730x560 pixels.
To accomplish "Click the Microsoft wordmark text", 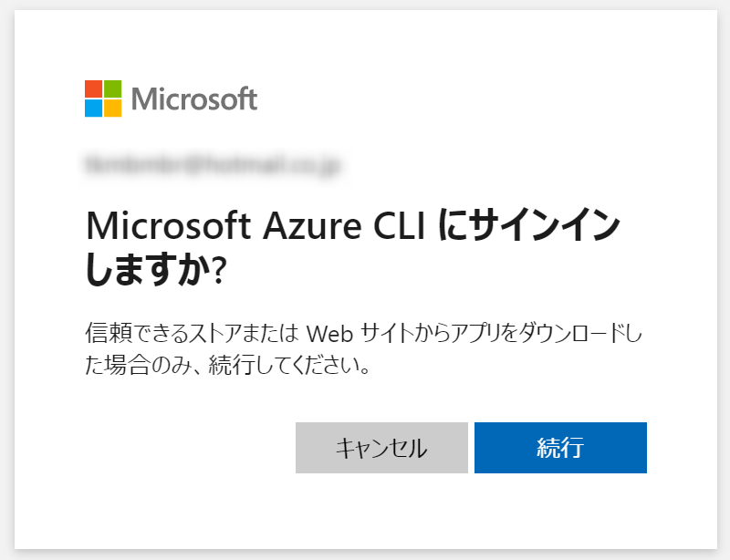I will click(194, 99).
